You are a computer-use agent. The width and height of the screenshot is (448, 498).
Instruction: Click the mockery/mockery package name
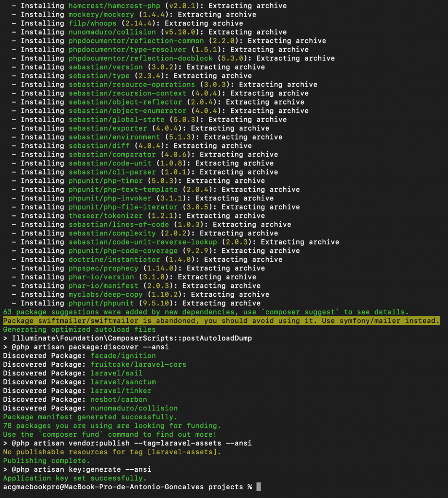pyautogui.click(x=101, y=15)
